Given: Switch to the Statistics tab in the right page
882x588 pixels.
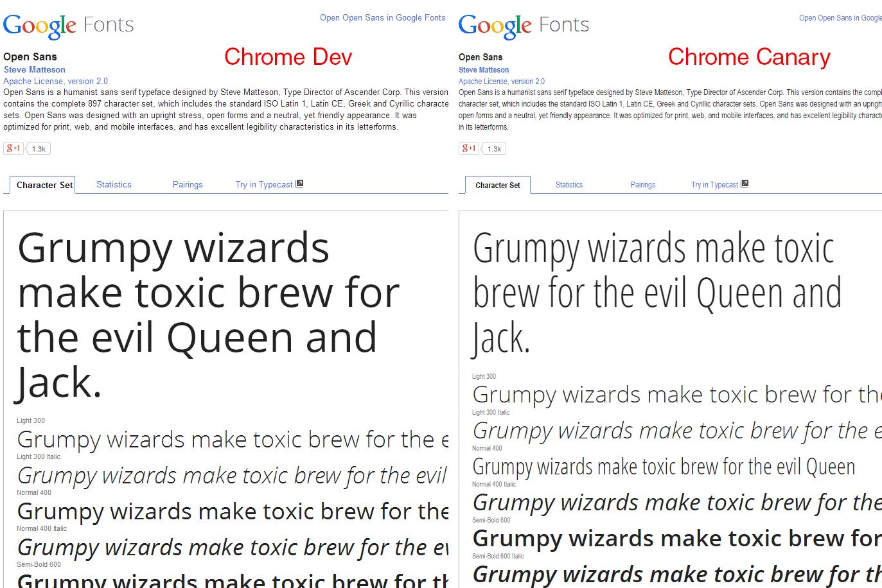Looking at the screenshot, I should 569,185.
